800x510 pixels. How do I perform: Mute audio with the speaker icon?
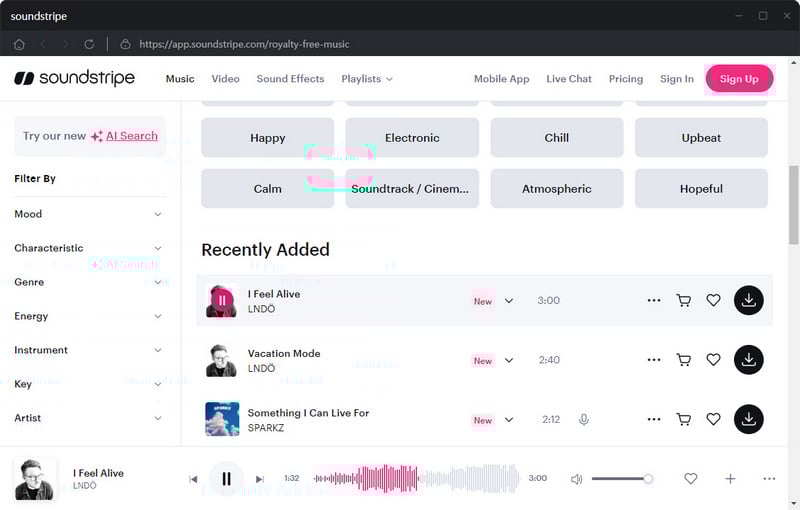(x=577, y=479)
